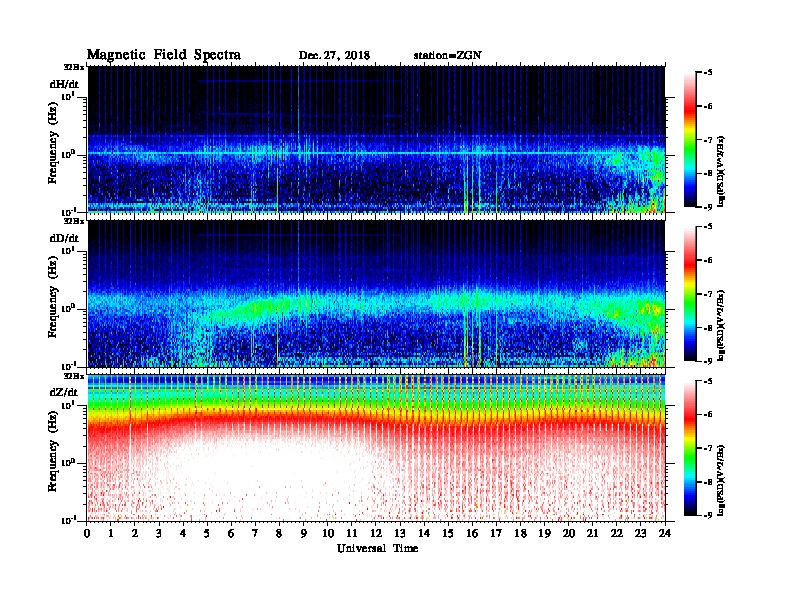The image size is (792, 612).
Task: Click the Universal Time tick label "16"
Action: (472, 533)
